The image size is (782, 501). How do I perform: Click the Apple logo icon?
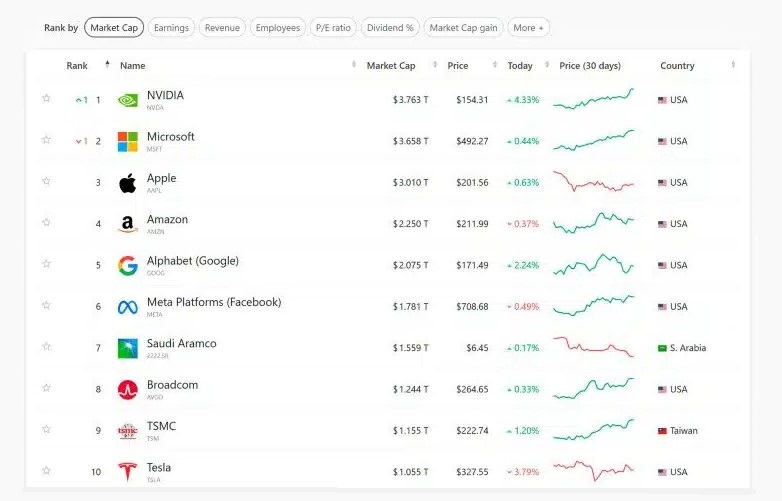pos(128,183)
